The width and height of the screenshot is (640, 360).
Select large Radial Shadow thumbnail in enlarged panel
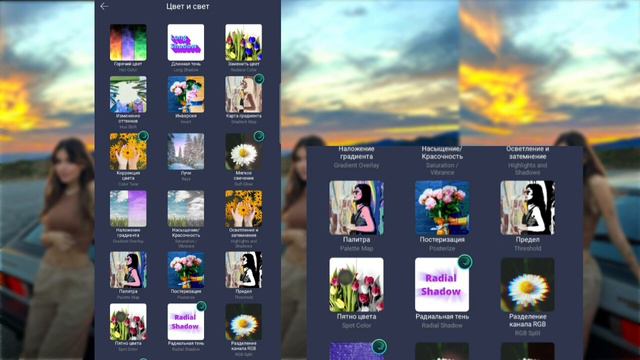click(x=442, y=284)
